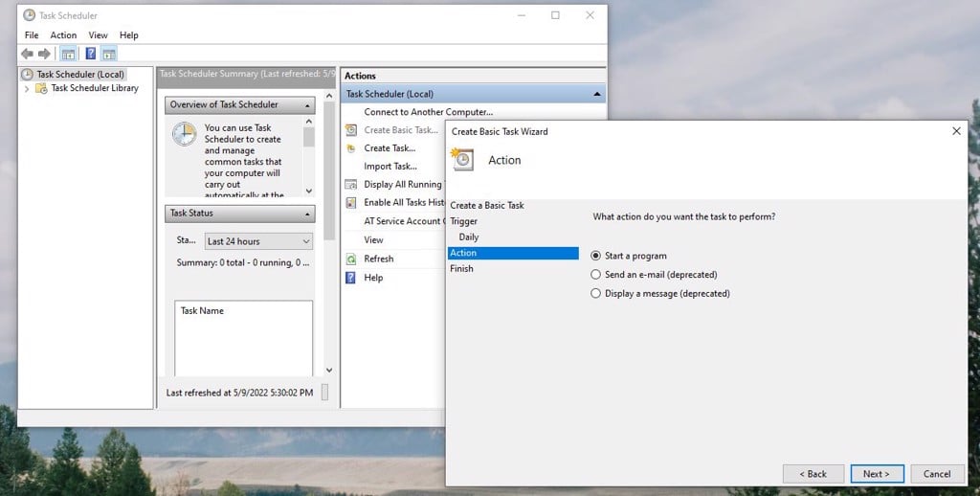The height and width of the screenshot is (496, 980).
Task: Click the Show/Hide Console Tree toolbar icon
Action: (68, 54)
